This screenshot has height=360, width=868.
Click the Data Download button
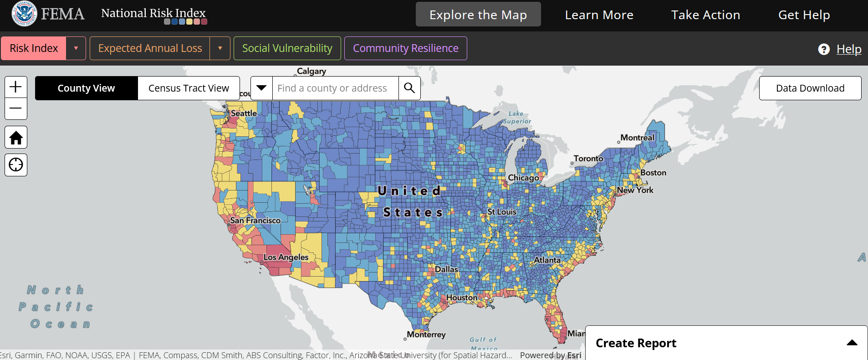[810, 88]
